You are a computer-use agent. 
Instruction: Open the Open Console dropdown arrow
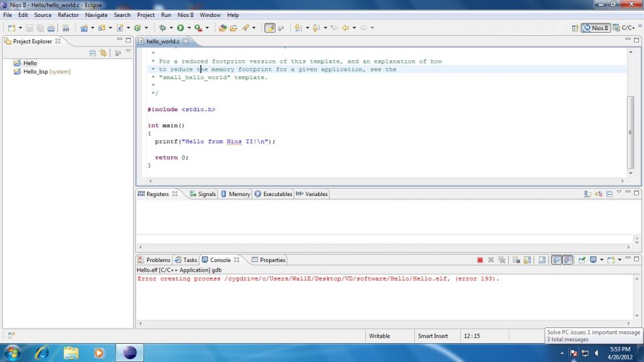[x=619, y=260]
